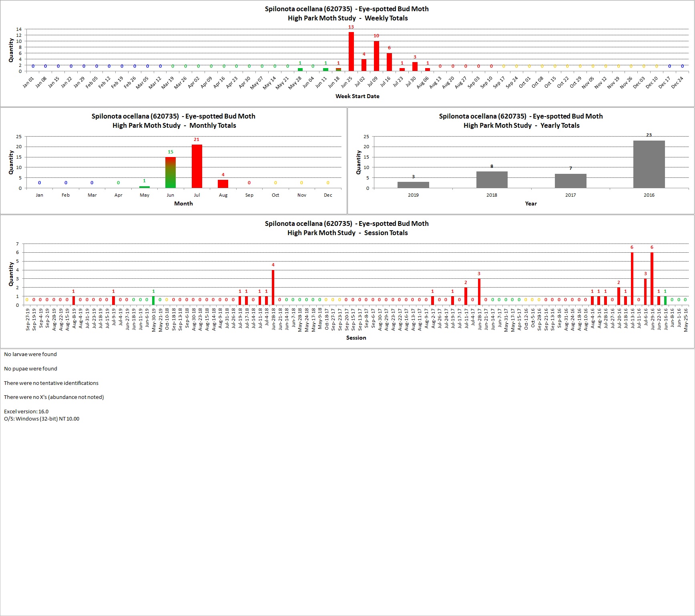This screenshot has height=616, width=695.
Task: Click the 'Jan 01' week axis label
Action: tap(28, 82)
